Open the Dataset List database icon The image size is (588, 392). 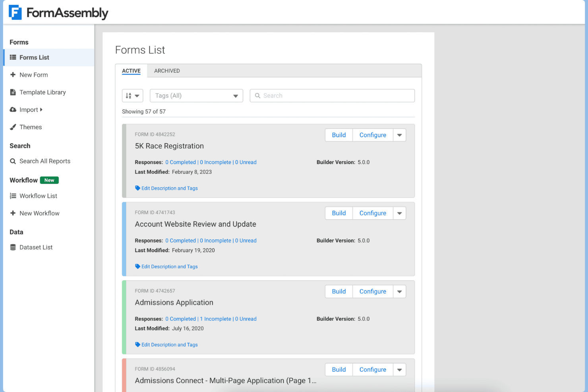click(x=13, y=247)
